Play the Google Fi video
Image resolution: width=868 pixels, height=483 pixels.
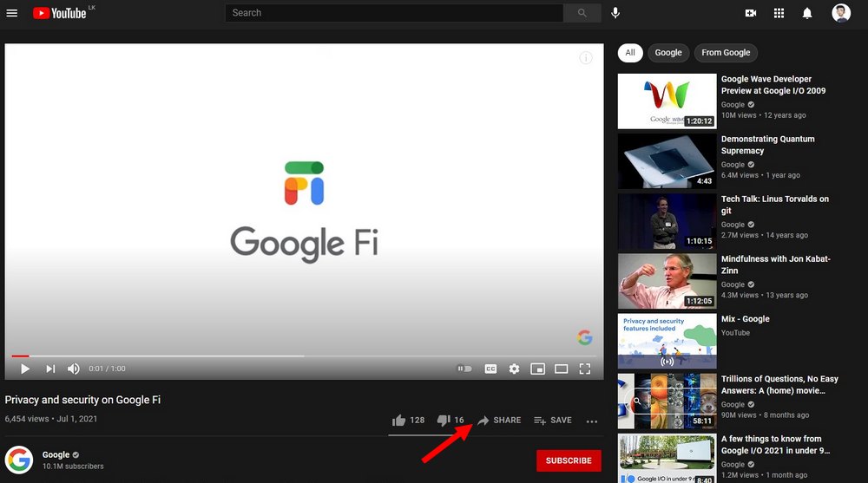tap(25, 369)
